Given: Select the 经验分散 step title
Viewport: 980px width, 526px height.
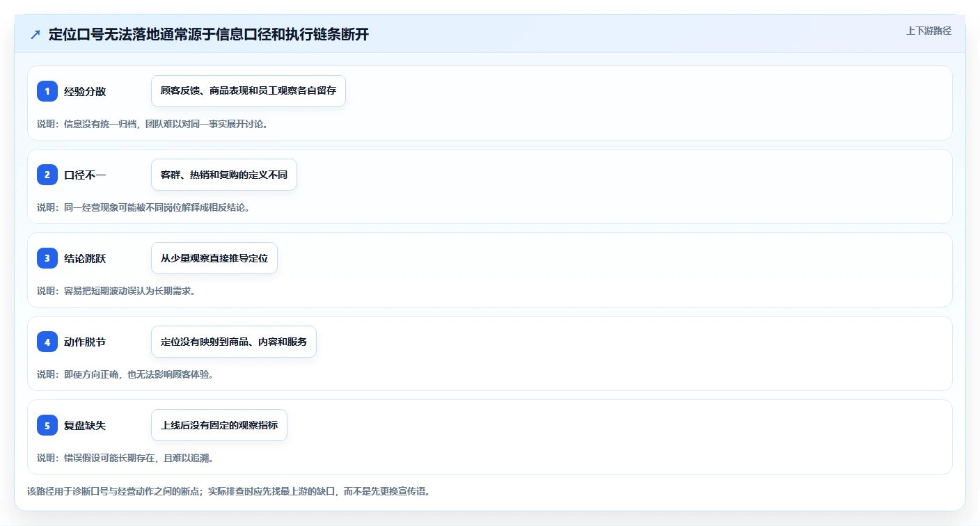Looking at the screenshot, I should pos(85,92).
